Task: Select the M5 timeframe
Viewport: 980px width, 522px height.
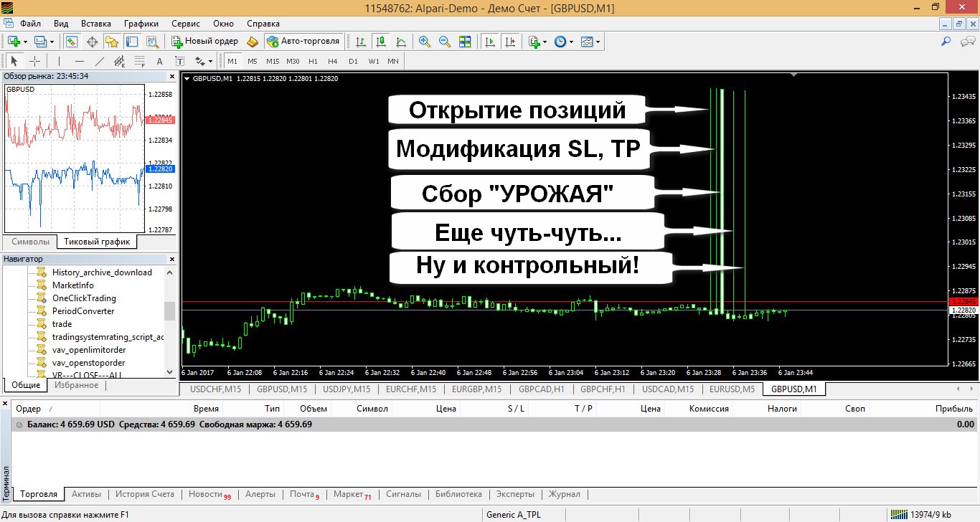Action: point(253,61)
